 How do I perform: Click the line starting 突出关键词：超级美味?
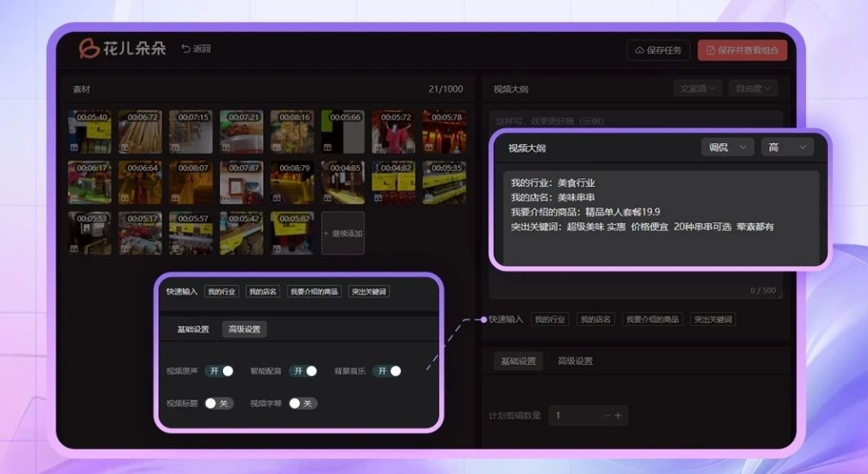[x=642, y=226]
